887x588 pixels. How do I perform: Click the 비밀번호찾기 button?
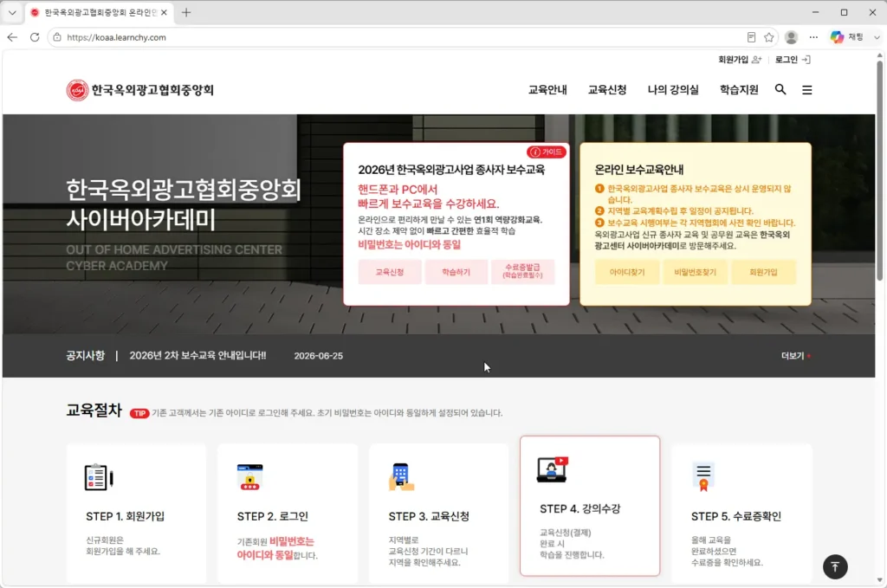[696, 272]
